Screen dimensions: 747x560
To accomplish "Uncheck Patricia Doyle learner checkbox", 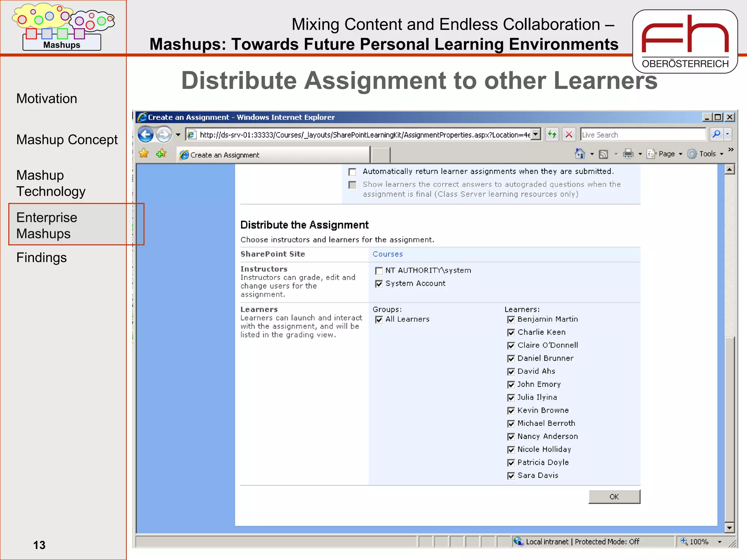I will click(x=511, y=463).
